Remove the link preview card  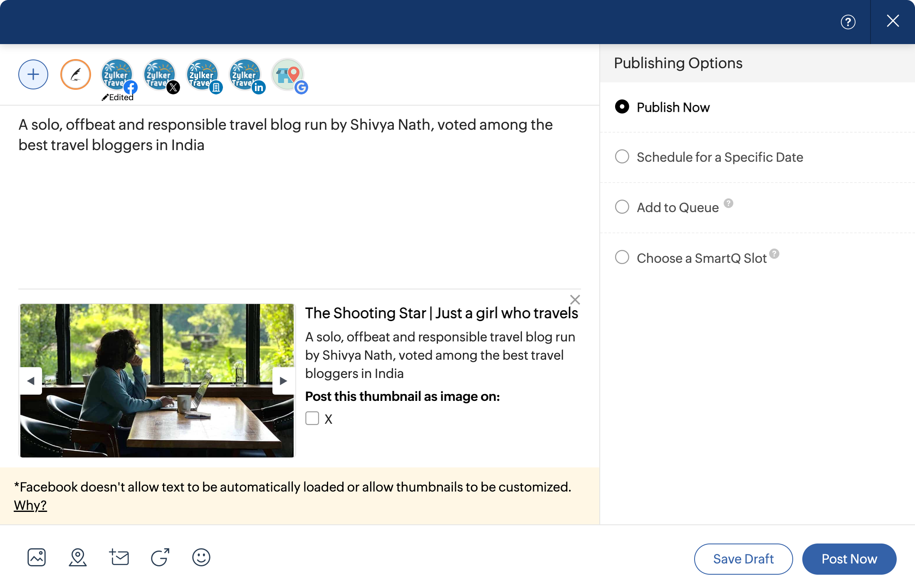click(575, 299)
